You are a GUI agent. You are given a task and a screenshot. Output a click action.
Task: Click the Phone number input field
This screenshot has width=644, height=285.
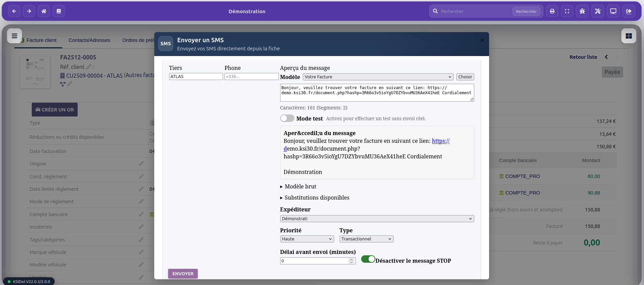click(251, 77)
